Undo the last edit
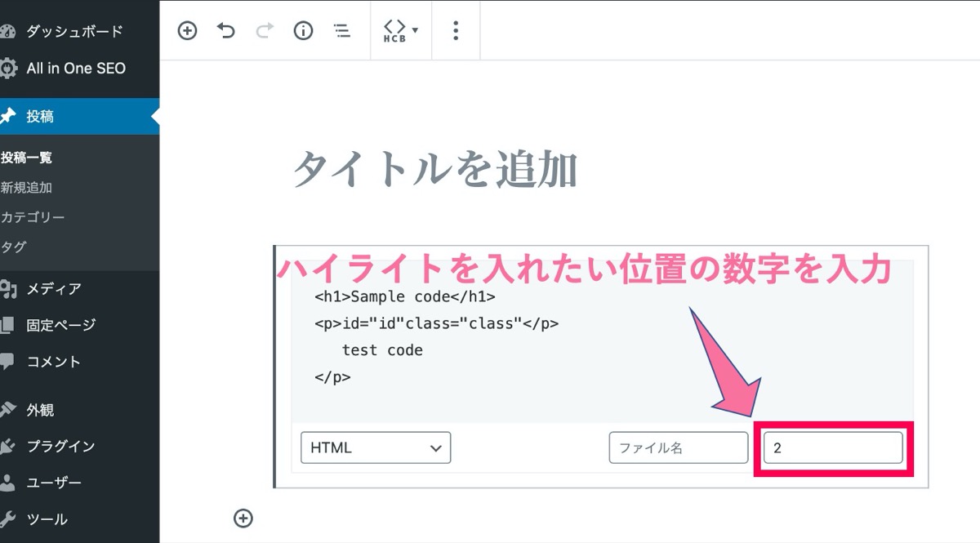 coord(225,31)
